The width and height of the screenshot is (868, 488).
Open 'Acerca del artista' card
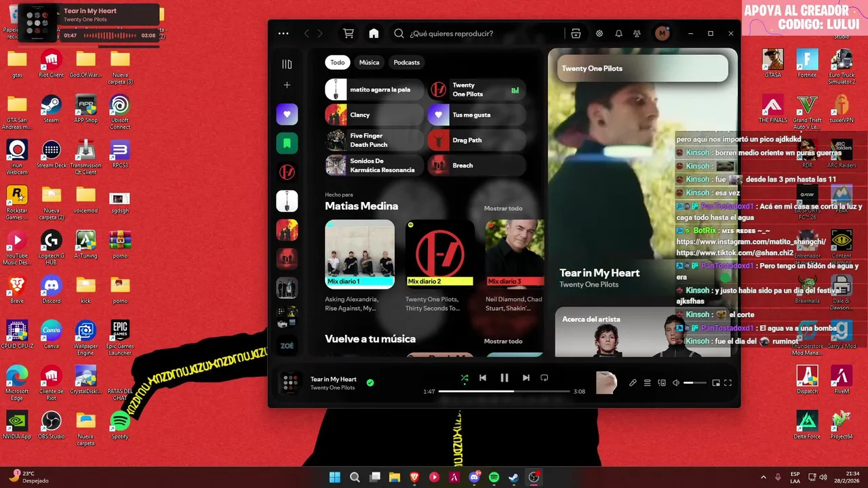(x=643, y=332)
